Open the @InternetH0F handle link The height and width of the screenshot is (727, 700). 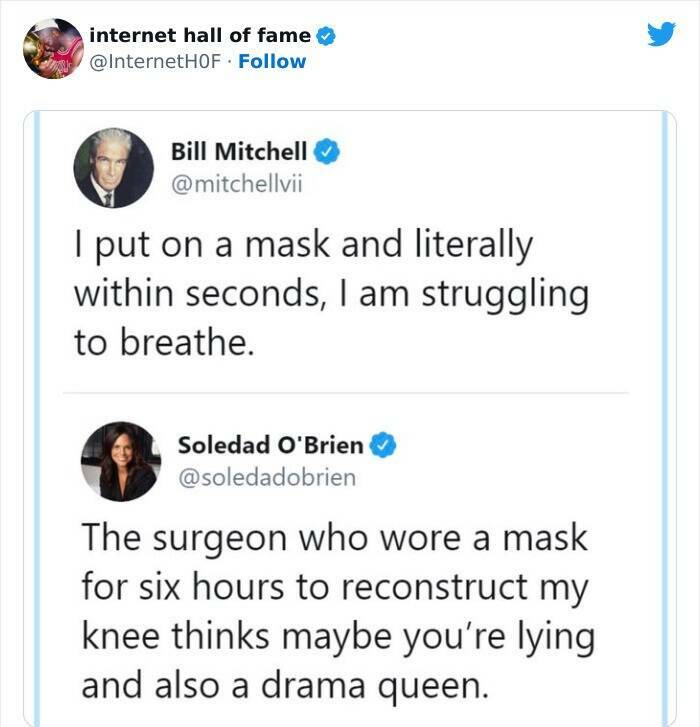[155, 61]
